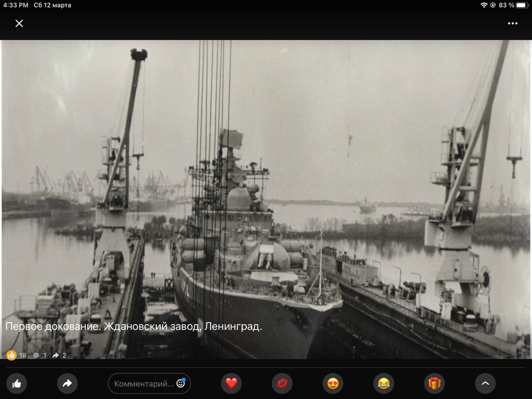Viewport: 532px width, 399px height.
Task: Tap the 4:33 PM clock in the status bar
Action: coord(14,5)
